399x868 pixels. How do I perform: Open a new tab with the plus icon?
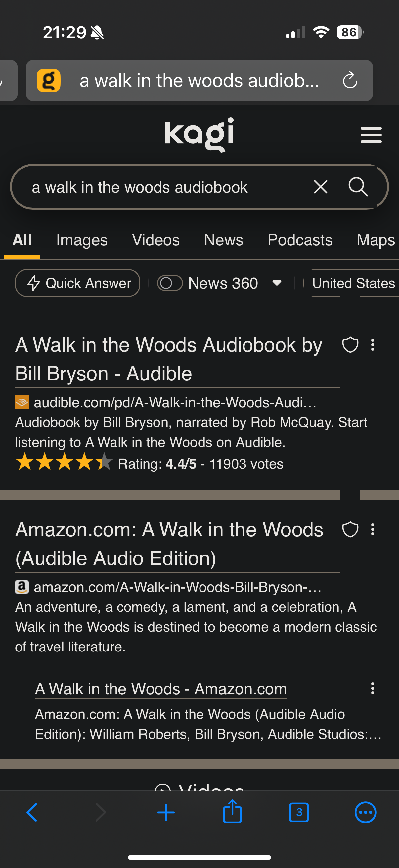[x=166, y=812]
